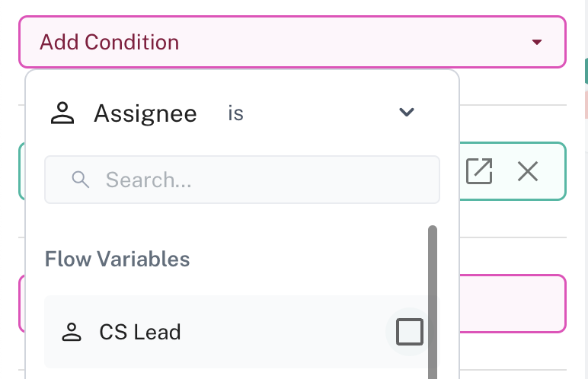This screenshot has height=379, width=588.
Task: Click the person icon beside CS Lead
Action: tap(72, 332)
